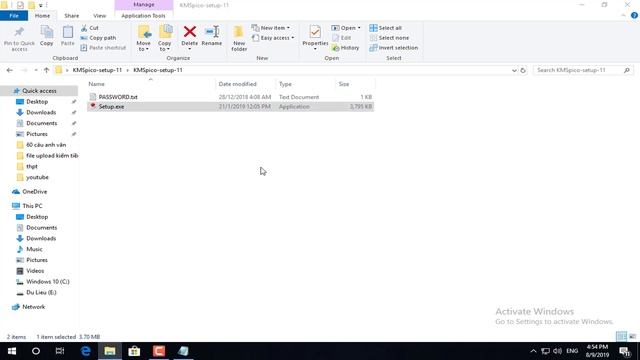This screenshot has height=360, width=640.
Task: Open Downloads under Quick access
Action: point(41,112)
